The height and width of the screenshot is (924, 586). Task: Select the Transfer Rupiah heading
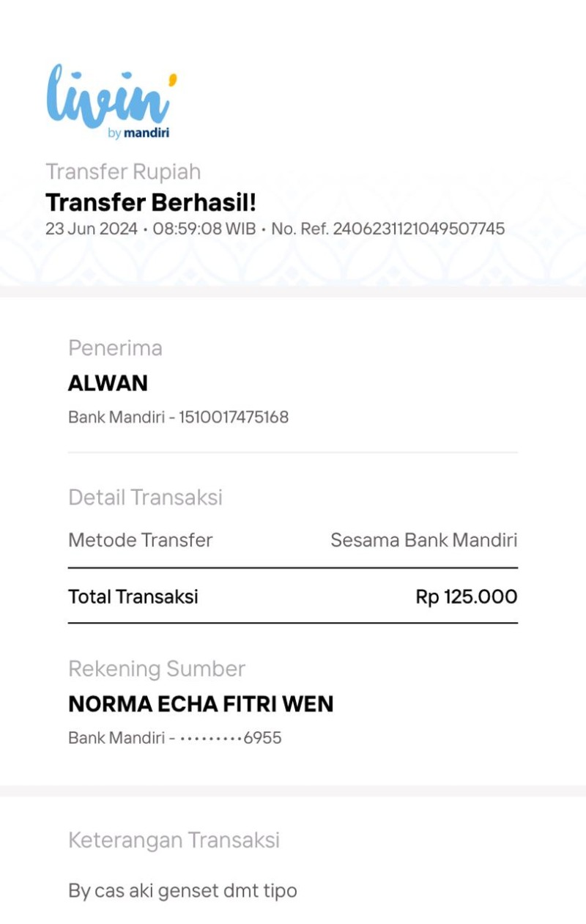click(123, 171)
